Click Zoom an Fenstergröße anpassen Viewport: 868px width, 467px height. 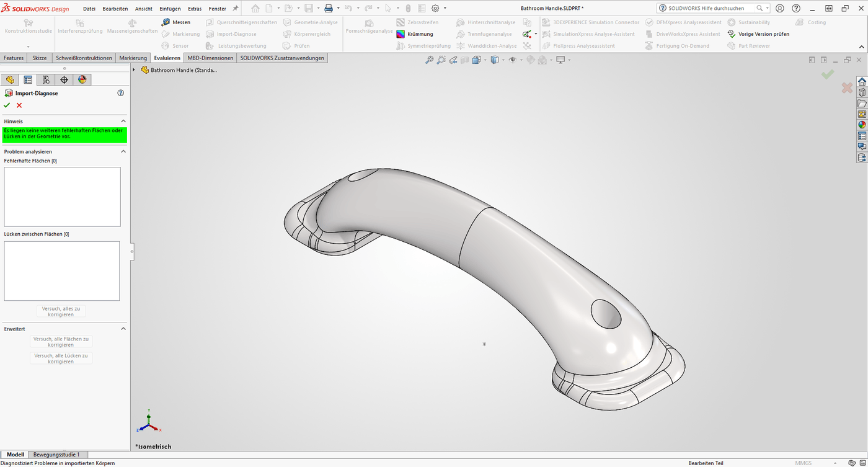click(x=429, y=60)
